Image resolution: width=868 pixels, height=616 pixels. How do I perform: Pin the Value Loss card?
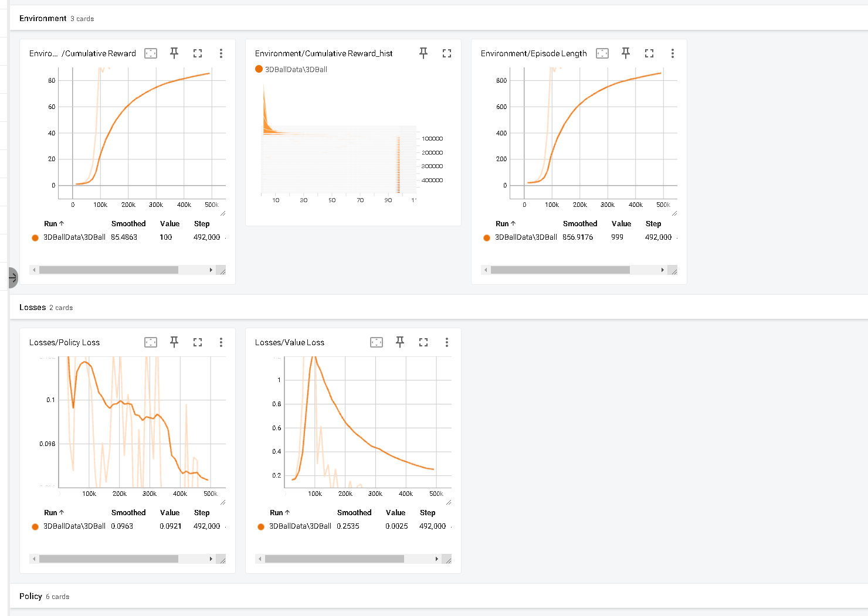tap(400, 342)
